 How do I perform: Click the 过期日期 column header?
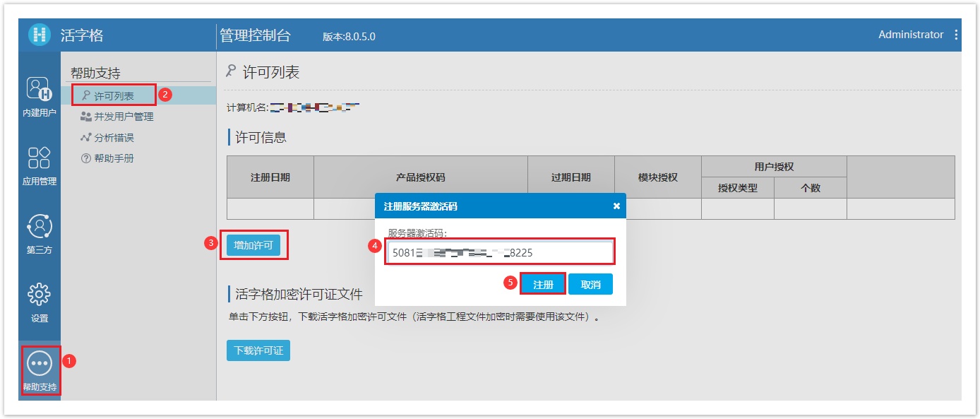571,177
